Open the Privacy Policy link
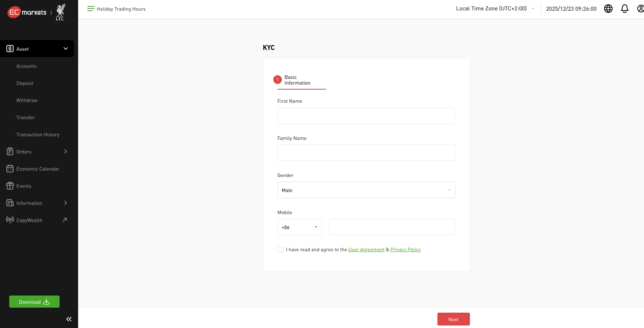644x328 pixels. (x=405, y=249)
